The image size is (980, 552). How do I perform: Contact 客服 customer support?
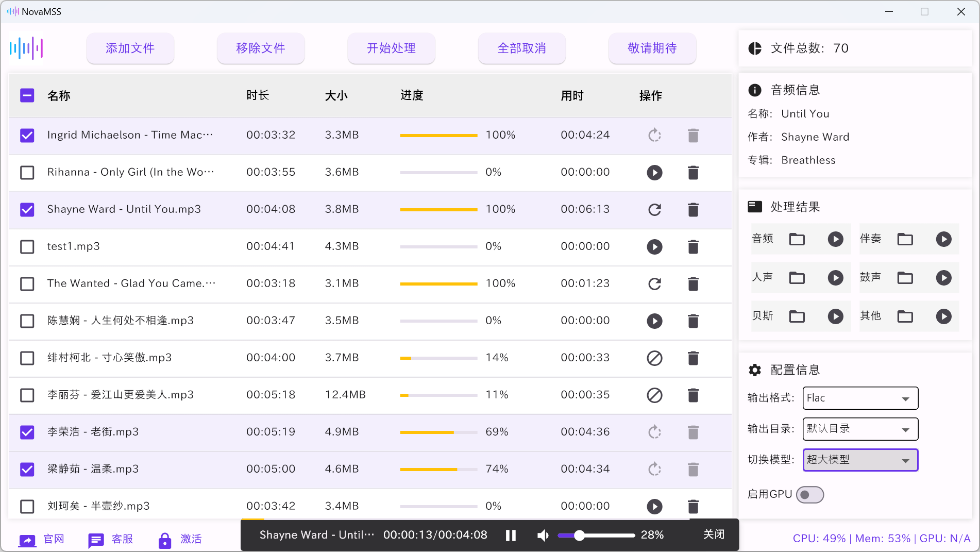point(122,539)
